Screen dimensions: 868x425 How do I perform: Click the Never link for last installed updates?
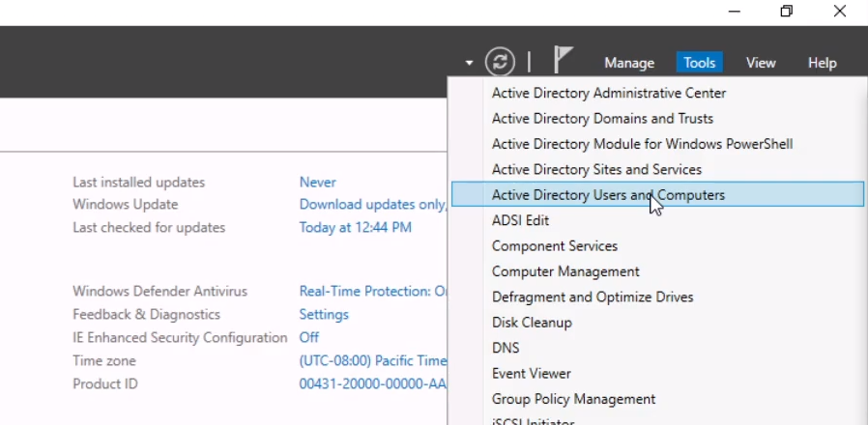(x=317, y=183)
